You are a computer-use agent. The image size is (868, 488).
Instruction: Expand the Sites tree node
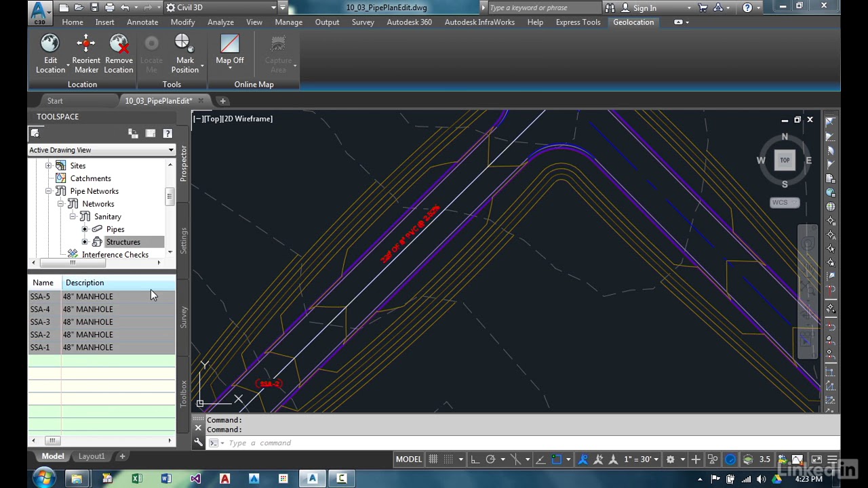pyautogui.click(x=48, y=166)
